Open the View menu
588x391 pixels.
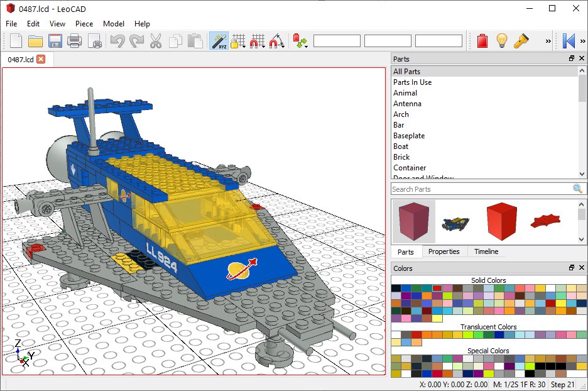57,24
